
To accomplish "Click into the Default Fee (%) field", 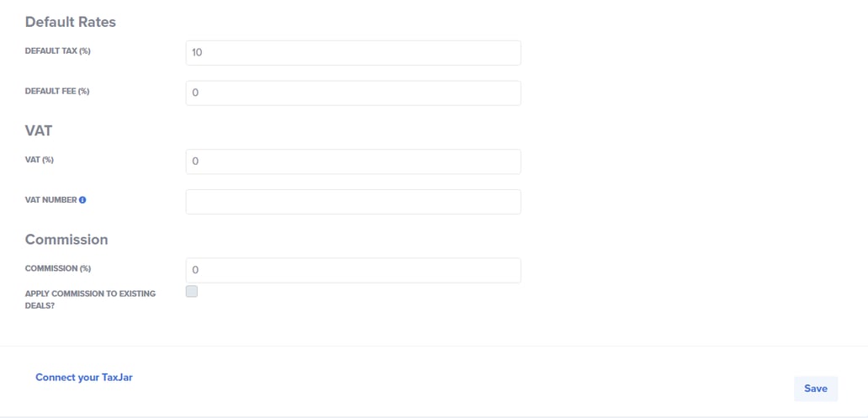I will 353,93.
